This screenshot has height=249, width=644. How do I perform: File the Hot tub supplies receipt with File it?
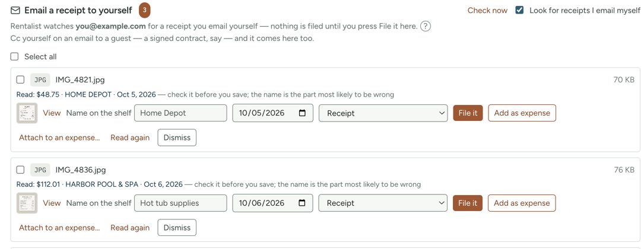pos(468,203)
